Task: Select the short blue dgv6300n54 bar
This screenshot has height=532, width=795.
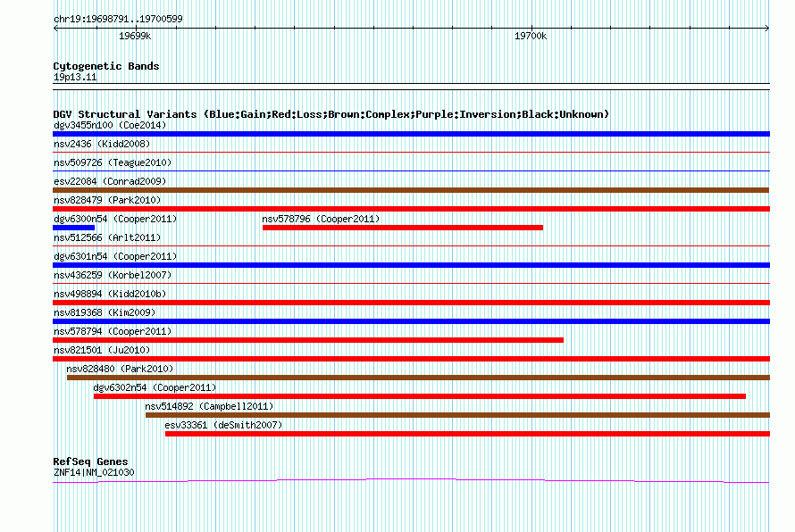Action: coord(74,228)
